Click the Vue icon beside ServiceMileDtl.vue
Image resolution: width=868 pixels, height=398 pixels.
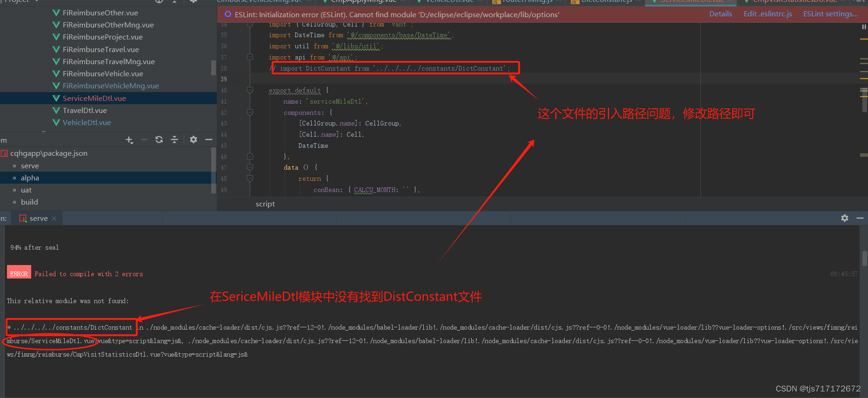(56, 98)
